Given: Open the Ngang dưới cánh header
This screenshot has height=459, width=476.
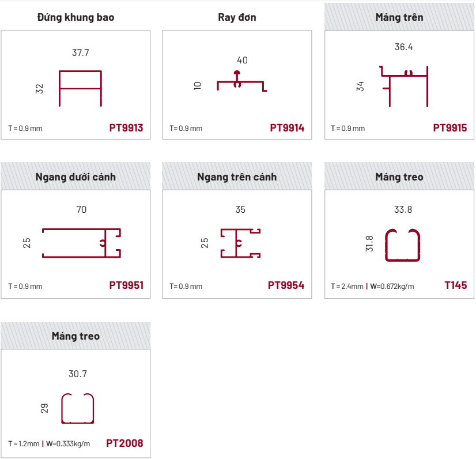Looking at the screenshot, I should [75, 177].
